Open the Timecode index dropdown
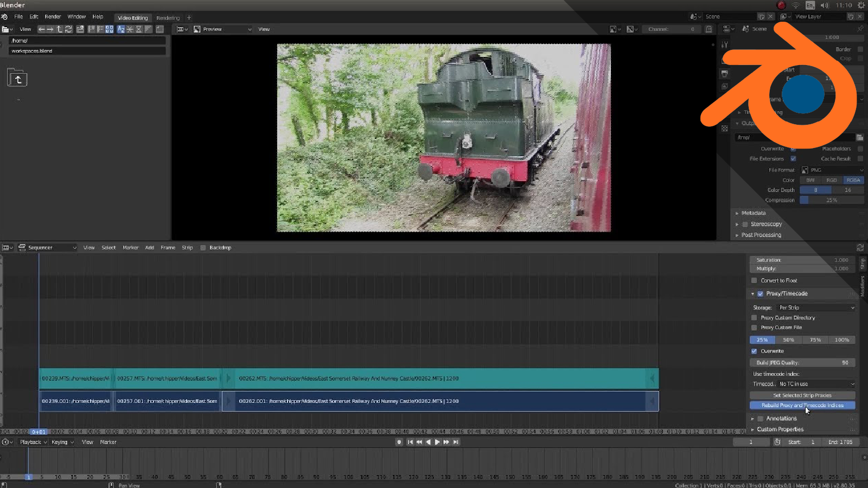Viewport: 868px width, 488px height. (816, 384)
